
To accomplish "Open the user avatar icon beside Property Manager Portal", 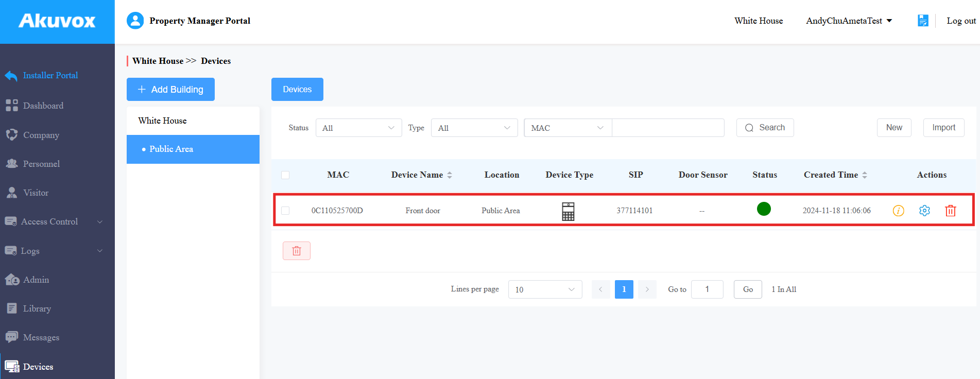I will pos(135,21).
